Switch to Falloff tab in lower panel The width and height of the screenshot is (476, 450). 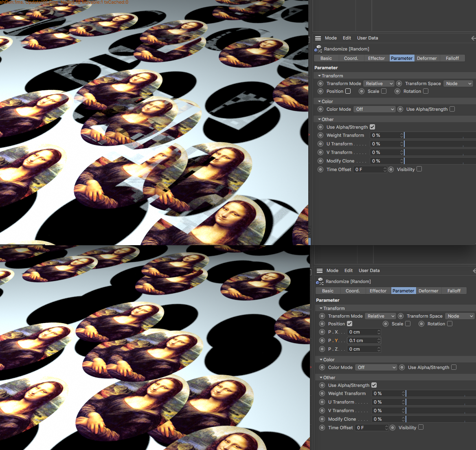pyautogui.click(x=454, y=291)
